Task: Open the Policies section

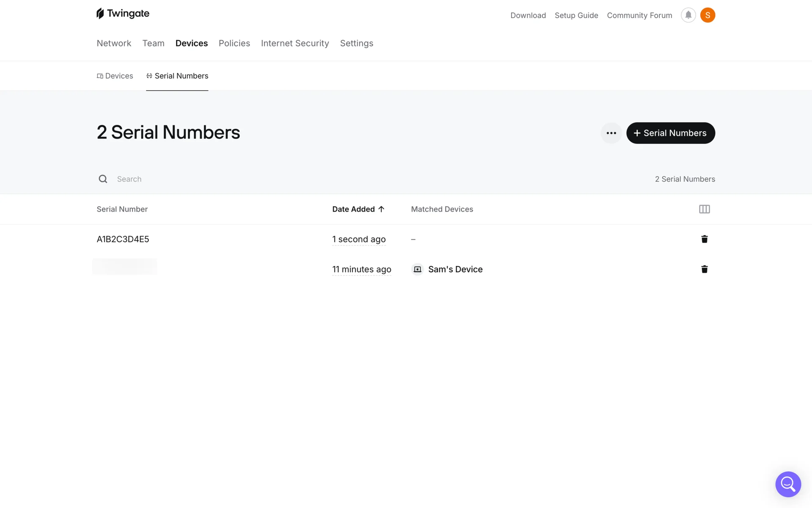Action: pyautogui.click(x=234, y=43)
